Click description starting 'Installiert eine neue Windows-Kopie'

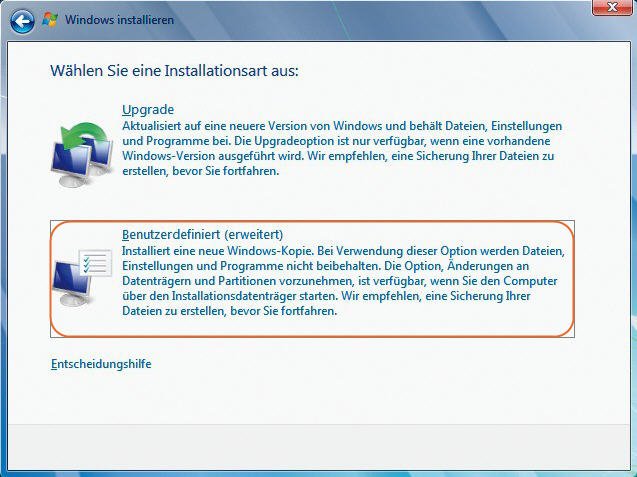click(343, 281)
